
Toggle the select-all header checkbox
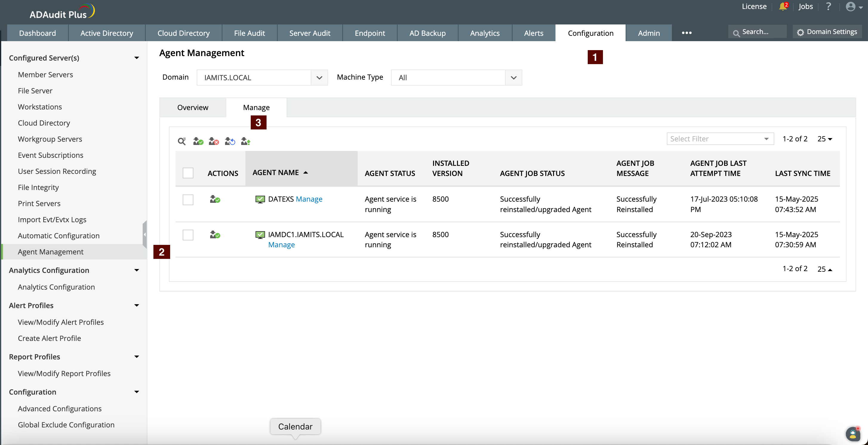pos(188,173)
